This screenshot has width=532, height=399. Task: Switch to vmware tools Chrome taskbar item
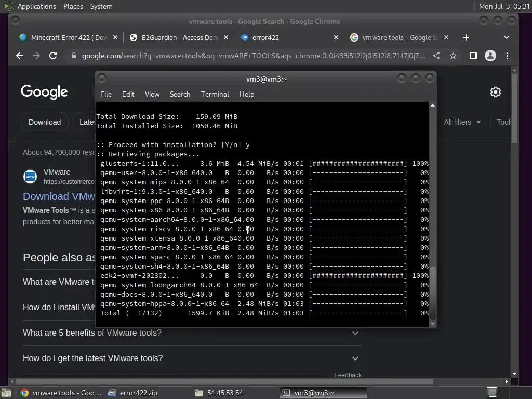(61, 393)
